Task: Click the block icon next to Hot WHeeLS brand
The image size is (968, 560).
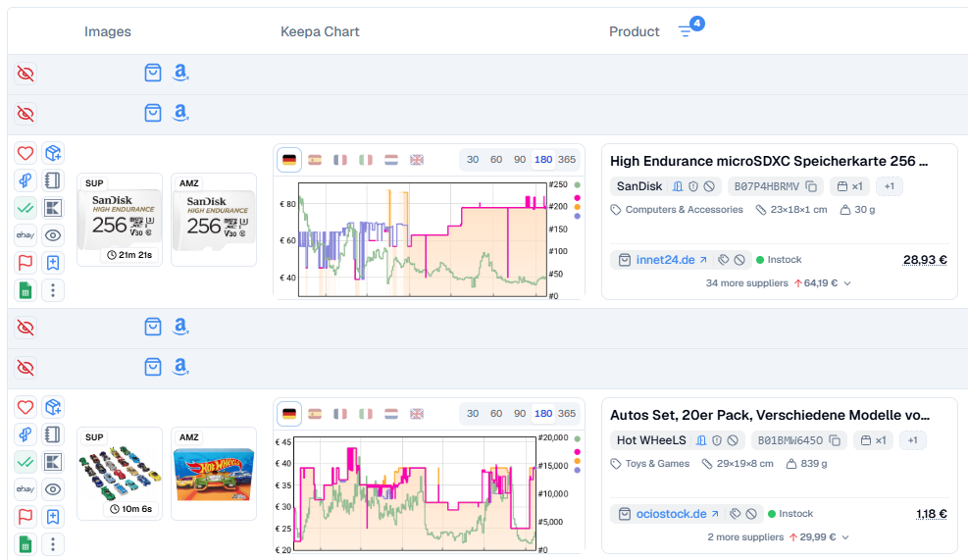Action: tap(733, 440)
